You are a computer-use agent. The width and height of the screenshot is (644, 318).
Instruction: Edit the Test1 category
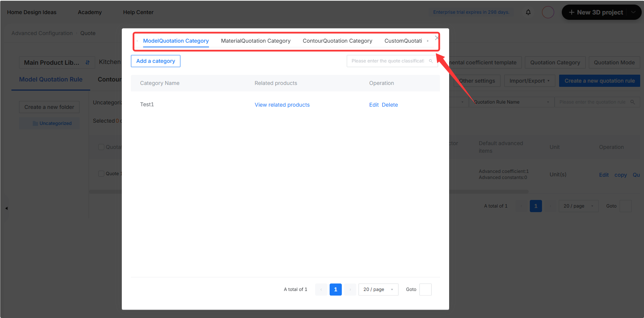pyautogui.click(x=374, y=105)
